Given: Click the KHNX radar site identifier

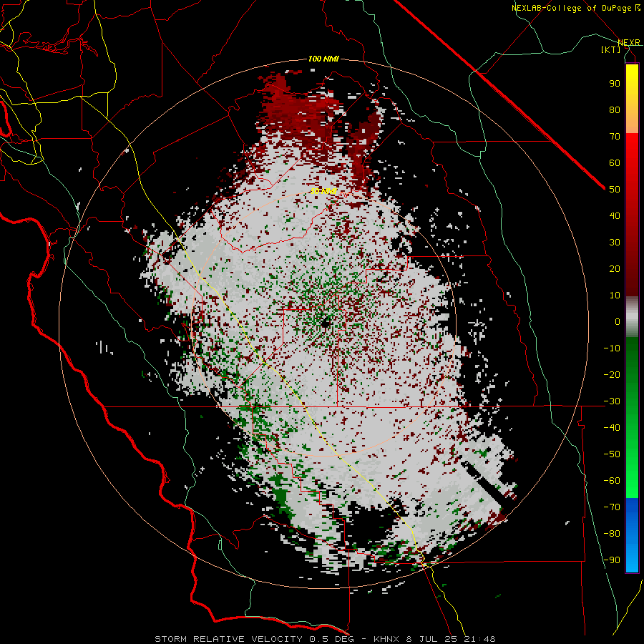Looking at the screenshot, I should [387, 639].
